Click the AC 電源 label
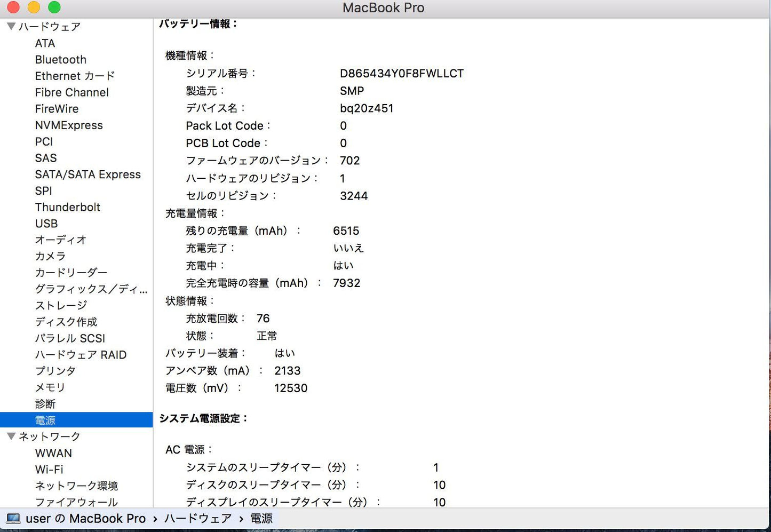 point(189,450)
